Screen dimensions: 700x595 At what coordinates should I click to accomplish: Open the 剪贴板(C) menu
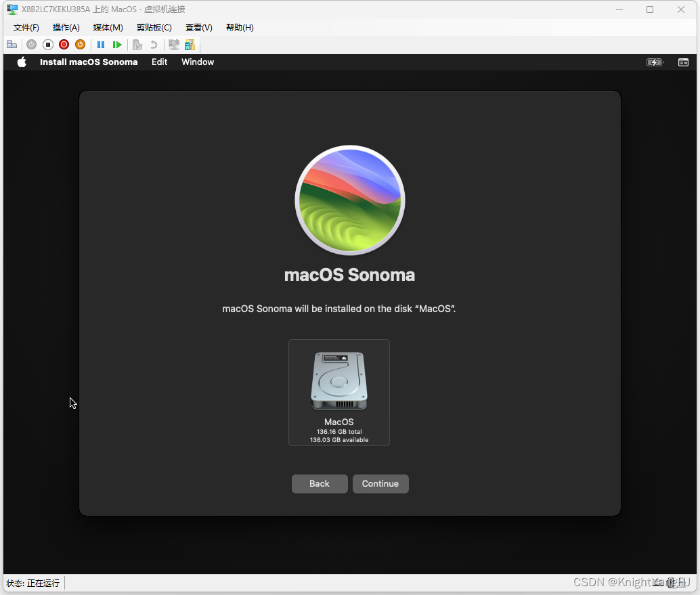pyautogui.click(x=154, y=28)
